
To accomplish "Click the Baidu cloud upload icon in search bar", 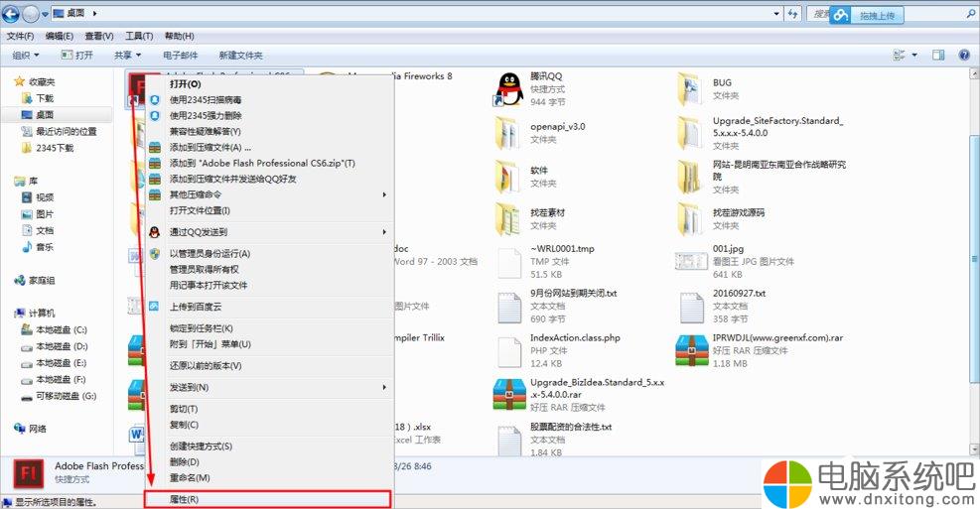I will click(x=841, y=15).
